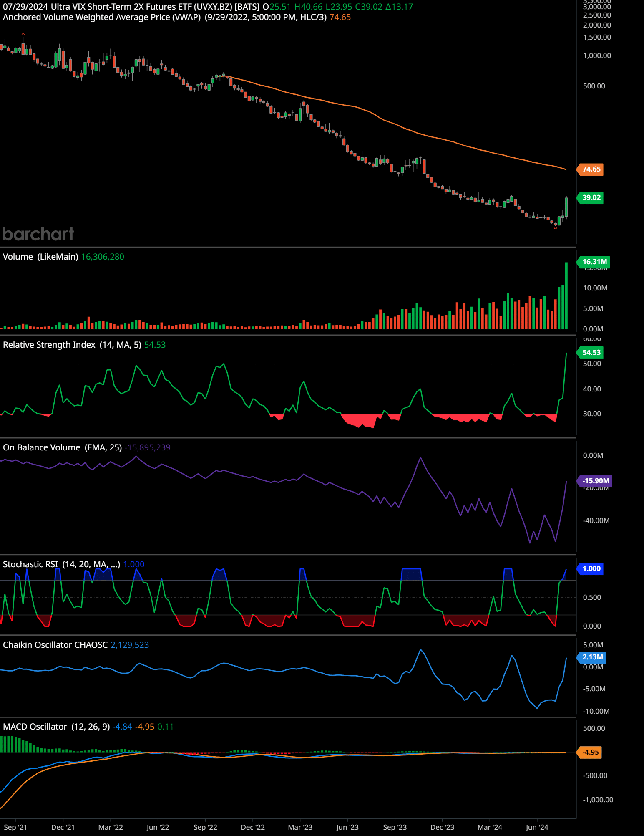The width and height of the screenshot is (644, 836).
Task: Click the 10.00M volume axis label
Action: coord(595,288)
